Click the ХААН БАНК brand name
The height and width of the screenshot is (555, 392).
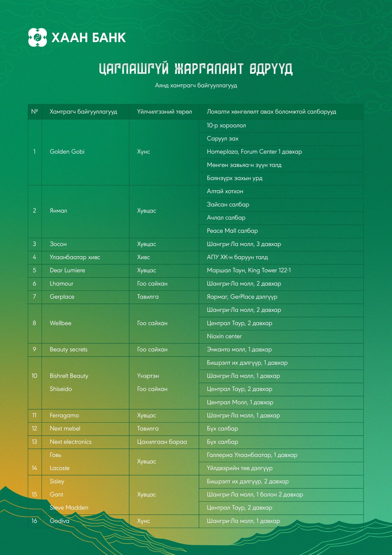(89, 38)
